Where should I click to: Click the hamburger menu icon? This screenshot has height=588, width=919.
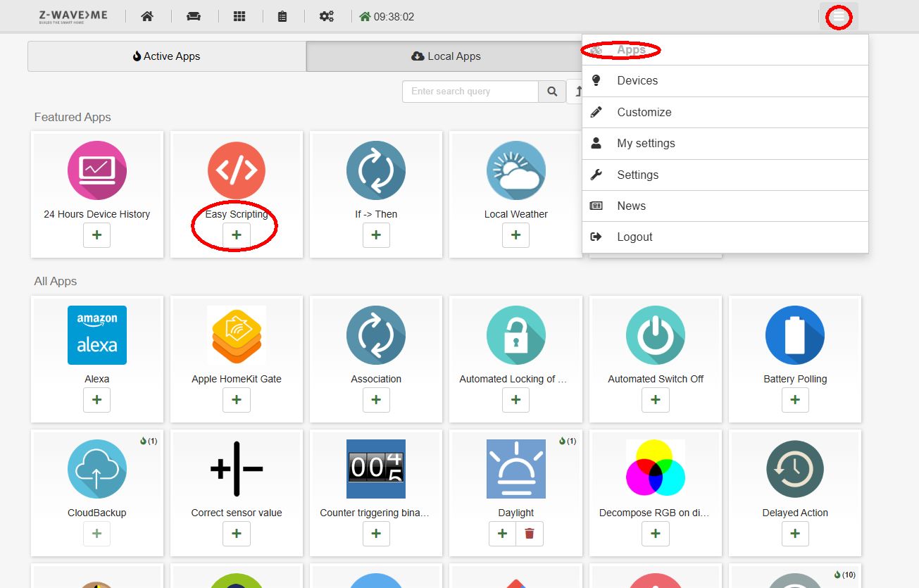click(x=839, y=16)
